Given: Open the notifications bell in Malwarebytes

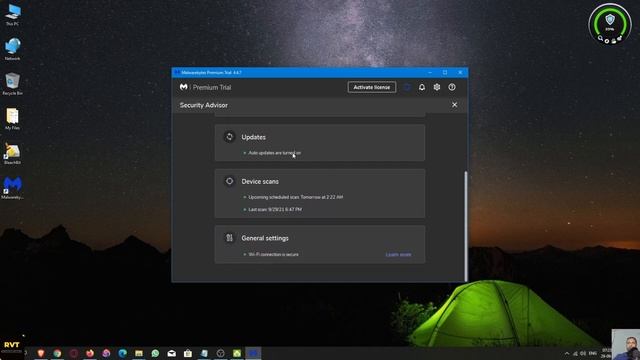Looking at the screenshot, I should 422,87.
